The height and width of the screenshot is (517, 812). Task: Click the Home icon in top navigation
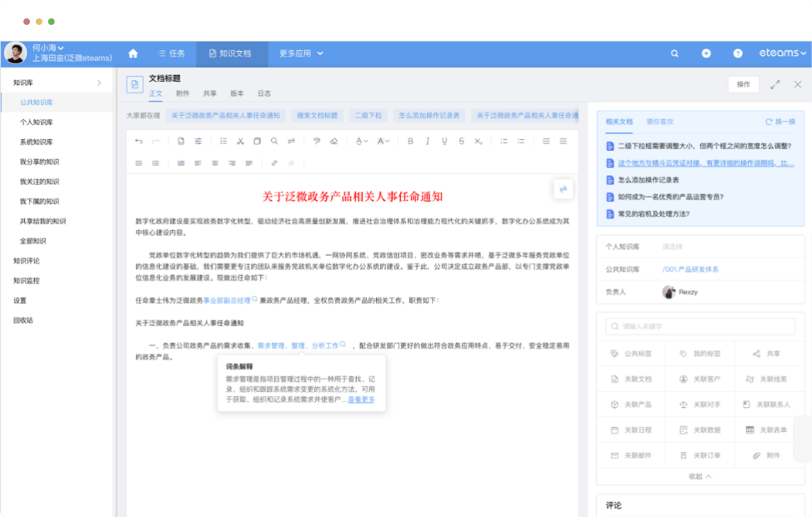[133, 53]
